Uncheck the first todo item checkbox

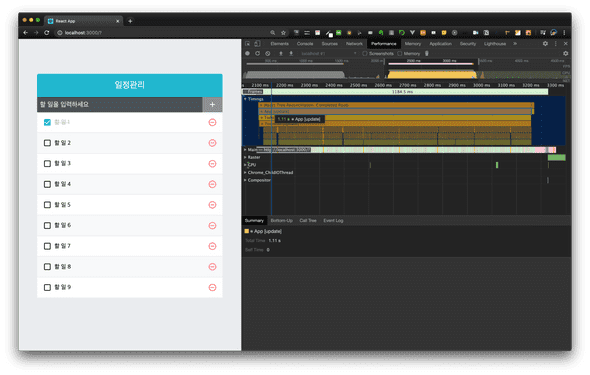pyautogui.click(x=47, y=122)
